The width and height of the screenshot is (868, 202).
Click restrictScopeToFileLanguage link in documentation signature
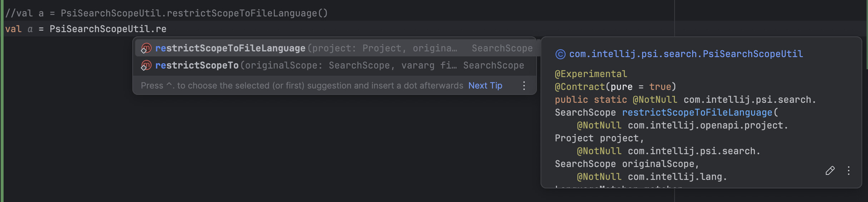click(697, 112)
